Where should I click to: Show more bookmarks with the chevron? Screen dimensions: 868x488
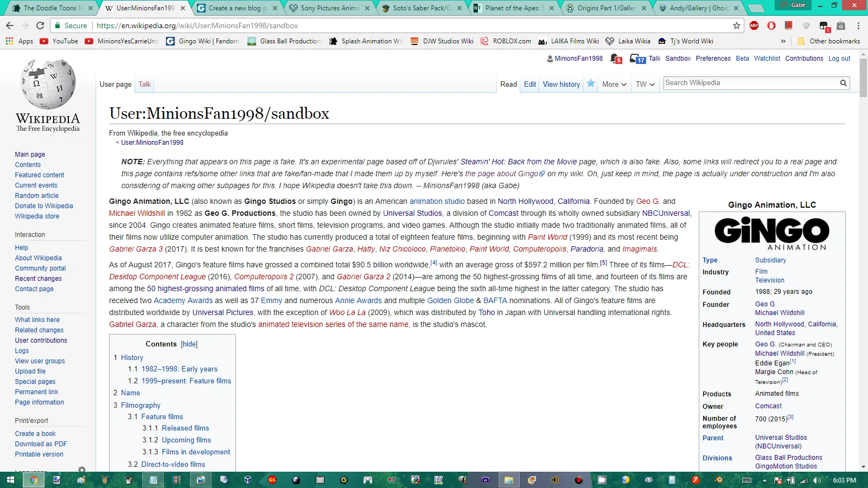coord(783,41)
